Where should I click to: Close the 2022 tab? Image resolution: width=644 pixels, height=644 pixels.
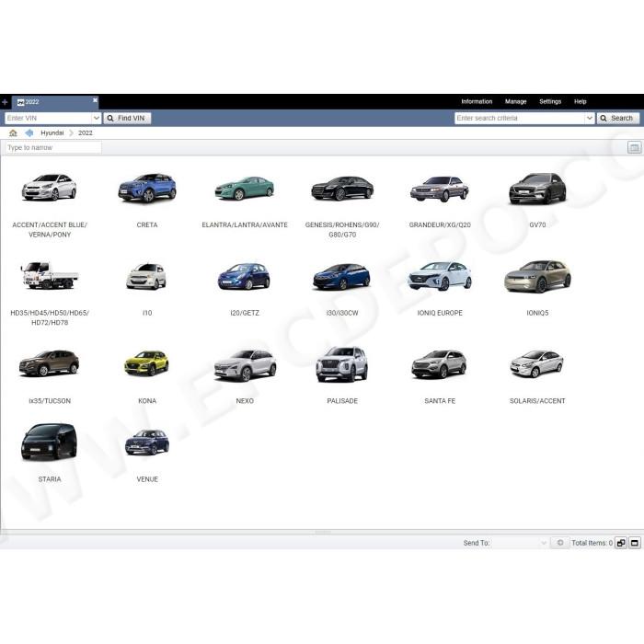[95, 99]
